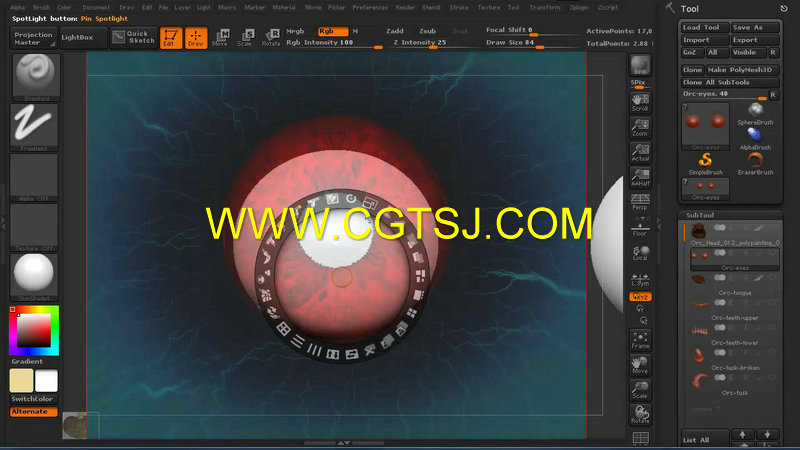800x450 pixels.
Task: Click the move-up arrow beside List All
Action: point(742,434)
